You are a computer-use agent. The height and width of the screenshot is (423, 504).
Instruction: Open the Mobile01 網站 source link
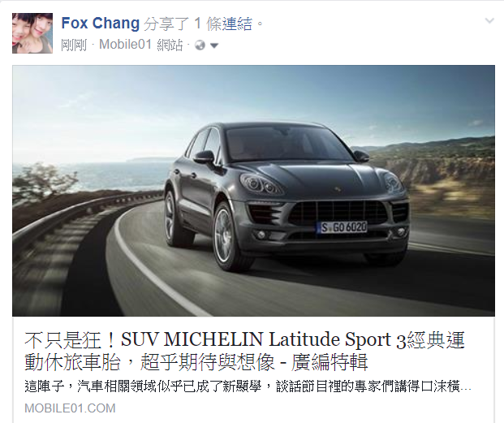140,45
